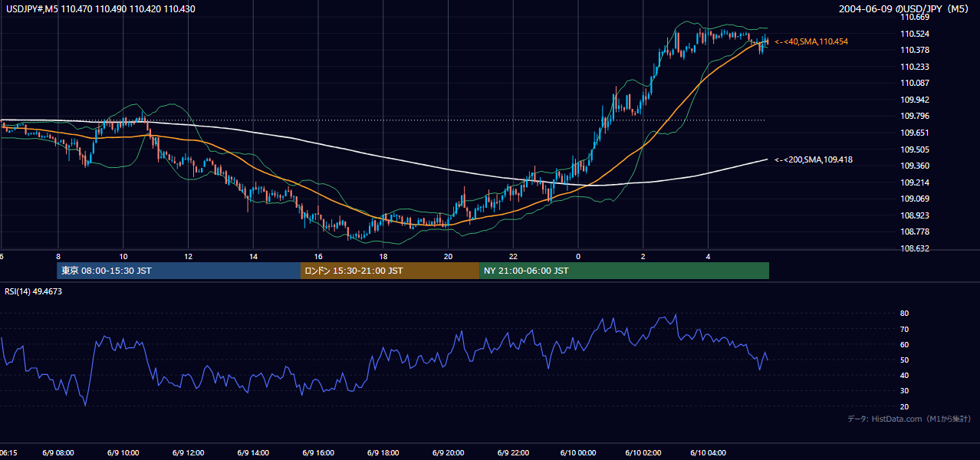Viewport: 980px width, 460px height.
Task: Click the RSI(14) 49.4673 indicator label
Action: tap(34, 291)
